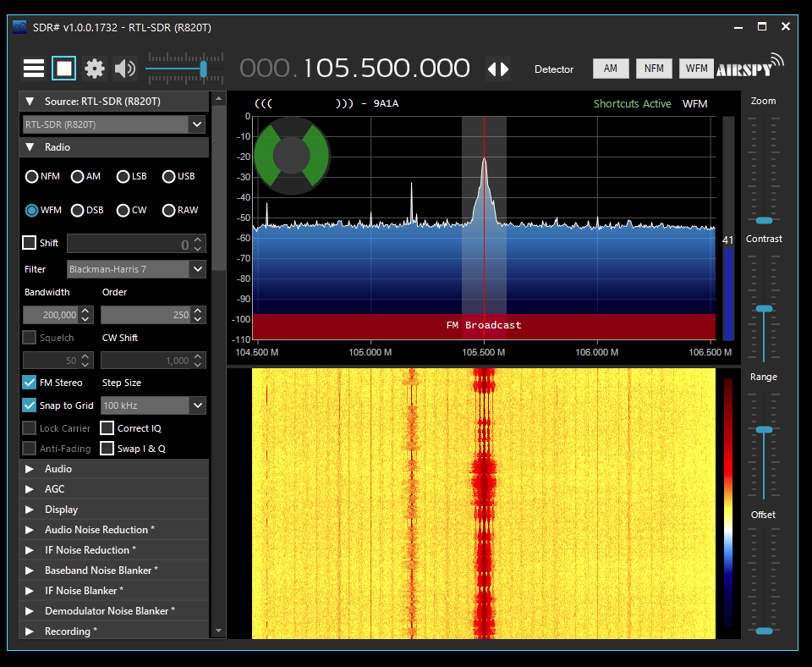Select WFM detector button

point(696,69)
